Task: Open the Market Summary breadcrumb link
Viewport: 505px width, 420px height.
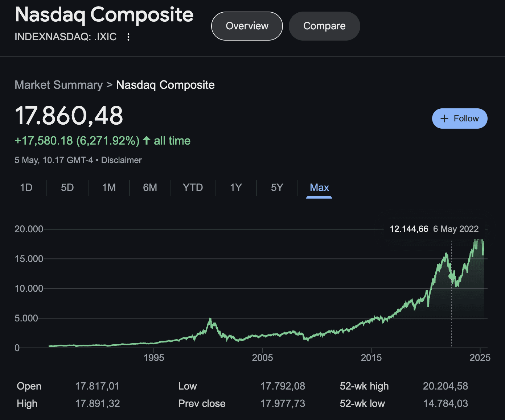Action: (x=59, y=85)
